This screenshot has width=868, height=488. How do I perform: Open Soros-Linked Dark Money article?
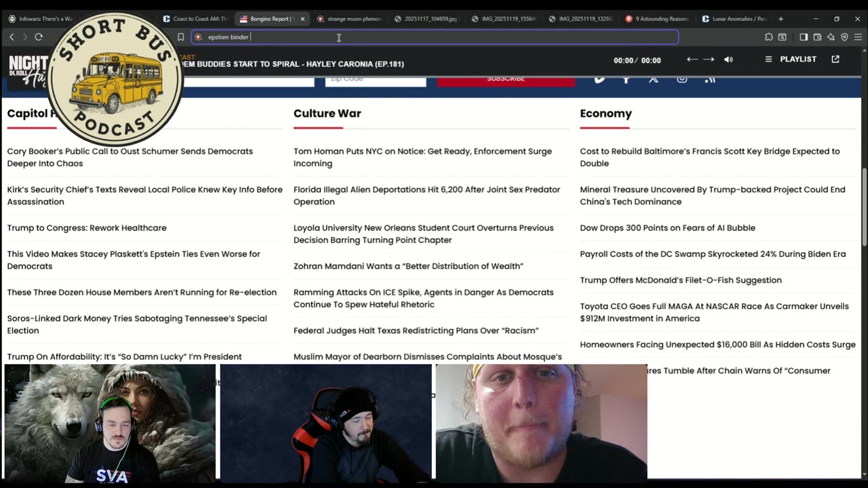tap(137, 324)
